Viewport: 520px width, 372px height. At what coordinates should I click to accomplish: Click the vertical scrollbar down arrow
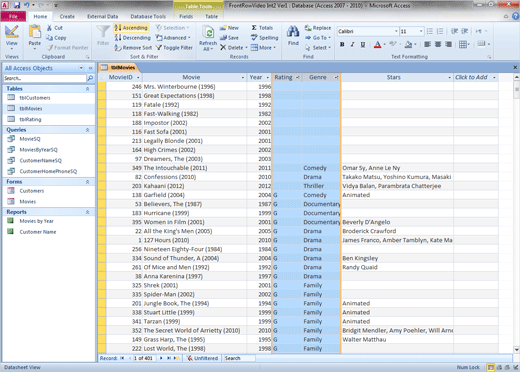(x=517, y=350)
